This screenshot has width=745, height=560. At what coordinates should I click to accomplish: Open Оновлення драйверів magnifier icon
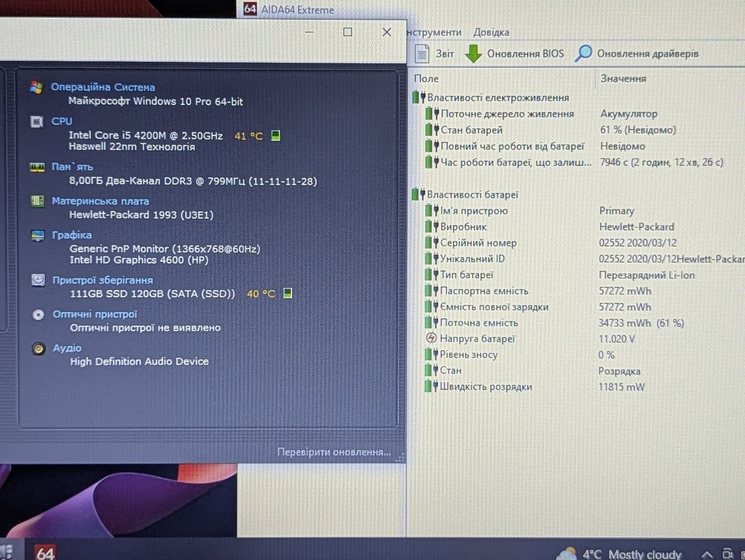tap(583, 53)
